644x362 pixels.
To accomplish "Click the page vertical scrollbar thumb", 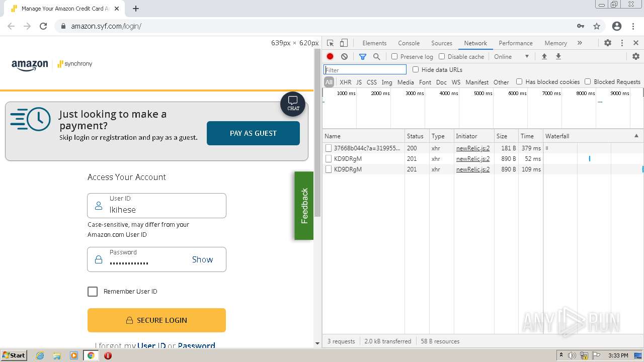I will tap(317, 133).
